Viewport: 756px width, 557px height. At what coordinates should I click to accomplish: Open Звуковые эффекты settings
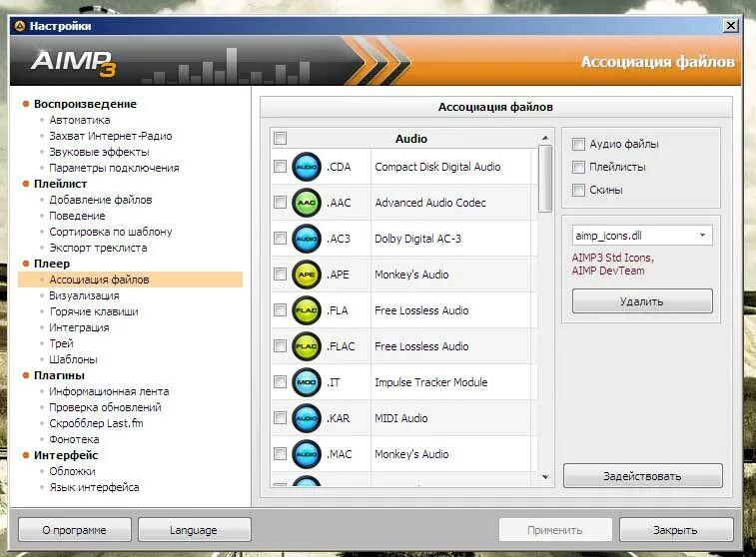coord(99,152)
